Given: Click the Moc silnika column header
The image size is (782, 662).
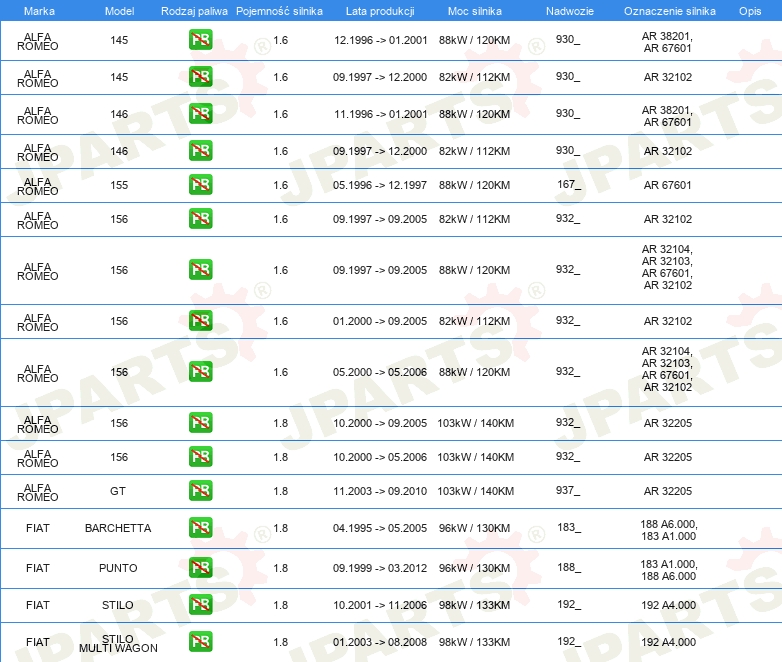Looking at the screenshot, I should coord(475,11).
